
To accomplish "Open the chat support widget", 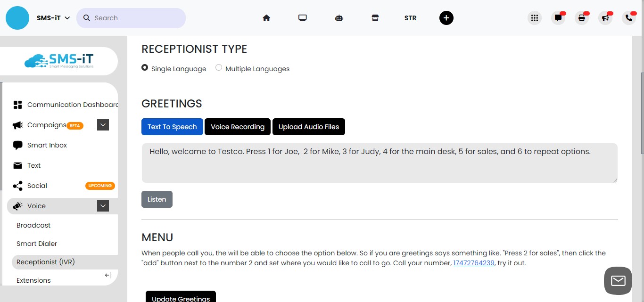I will [618, 280].
